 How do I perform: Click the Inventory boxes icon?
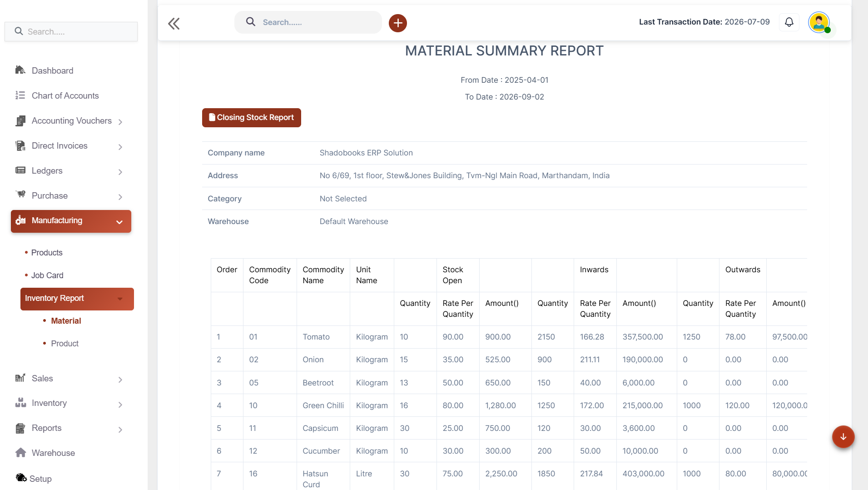point(20,403)
